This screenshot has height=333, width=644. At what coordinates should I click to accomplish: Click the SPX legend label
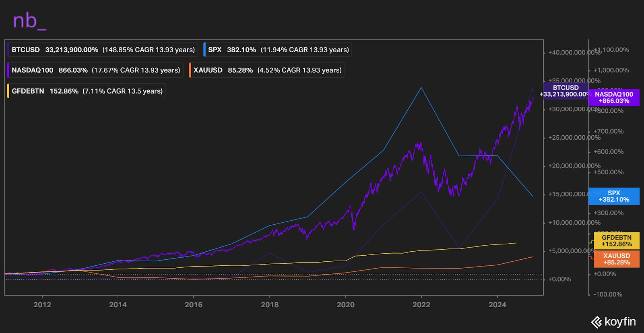click(215, 50)
